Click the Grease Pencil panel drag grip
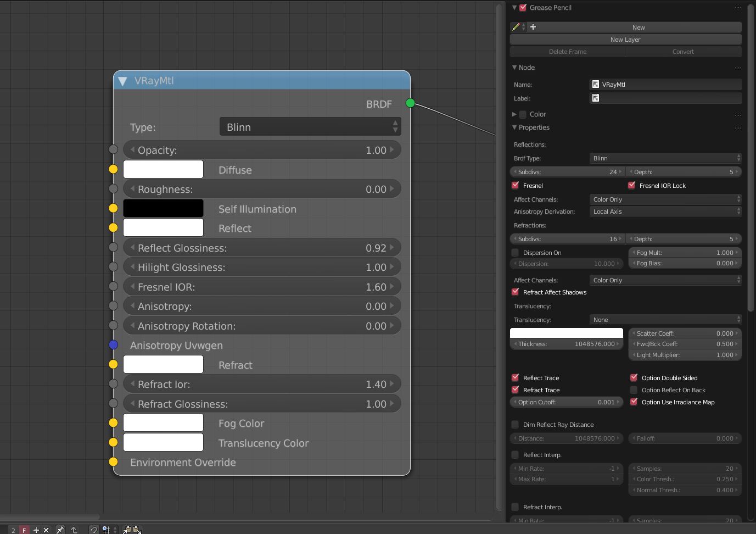 pos(737,8)
